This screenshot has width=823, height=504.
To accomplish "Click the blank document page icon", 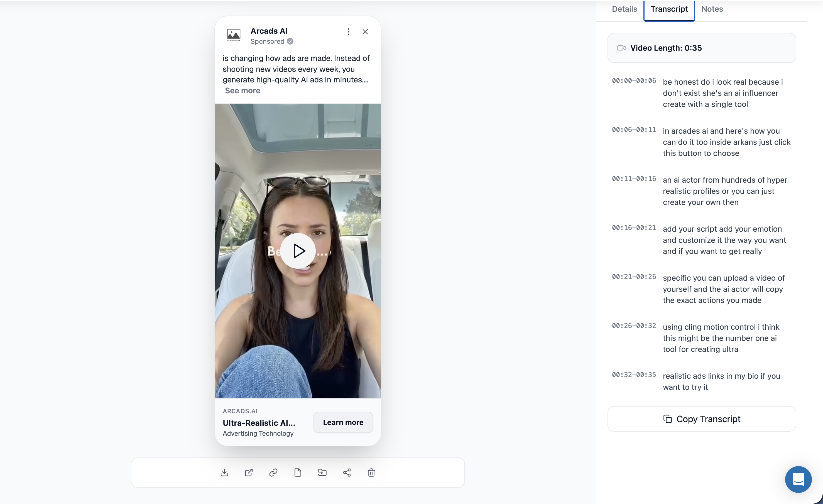I will click(298, 472).
